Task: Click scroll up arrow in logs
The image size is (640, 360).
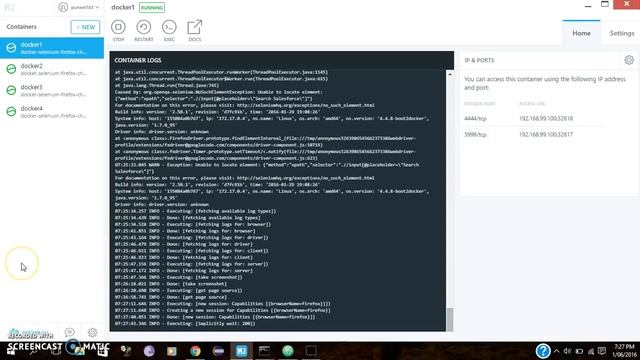Action: coord(450,74)
